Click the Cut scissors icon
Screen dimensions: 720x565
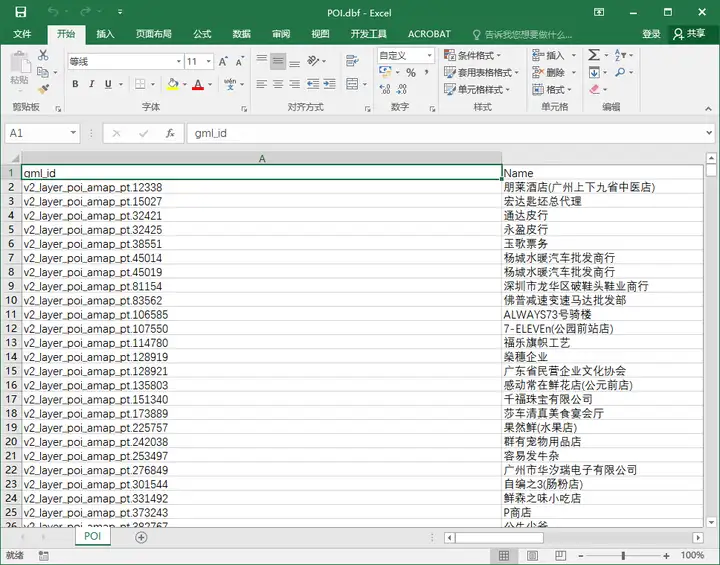pos(43,55)
